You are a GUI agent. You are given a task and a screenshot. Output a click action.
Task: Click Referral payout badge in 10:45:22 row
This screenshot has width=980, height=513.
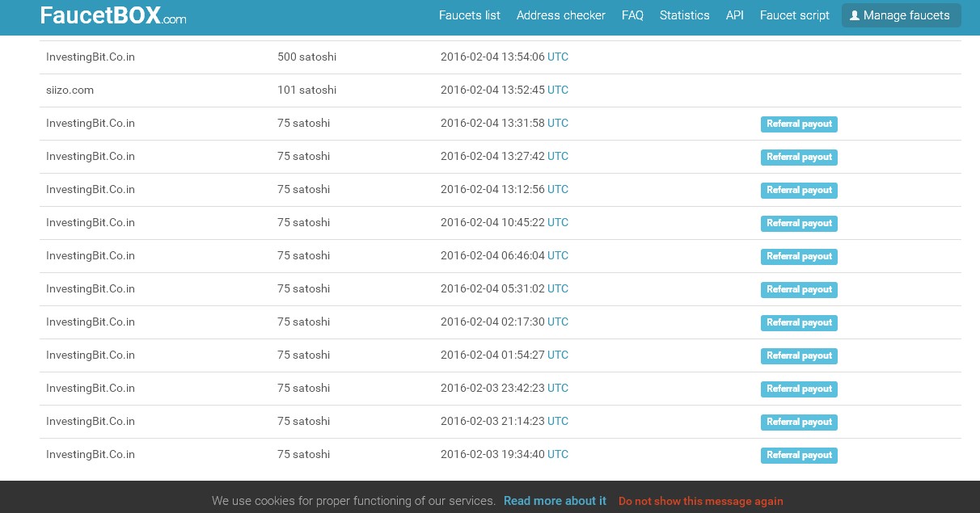[799, 223]
